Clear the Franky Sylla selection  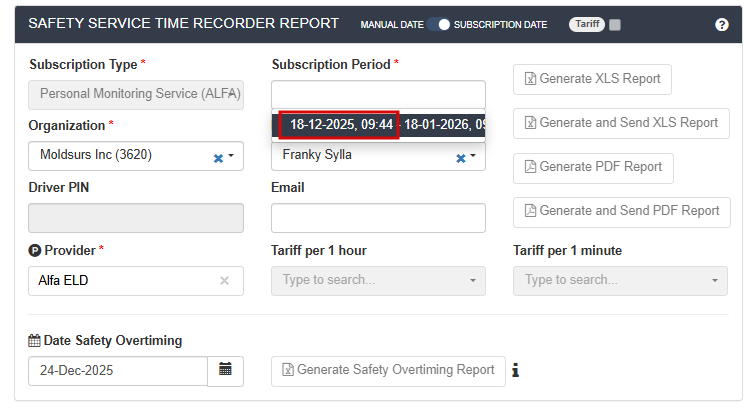460,157
